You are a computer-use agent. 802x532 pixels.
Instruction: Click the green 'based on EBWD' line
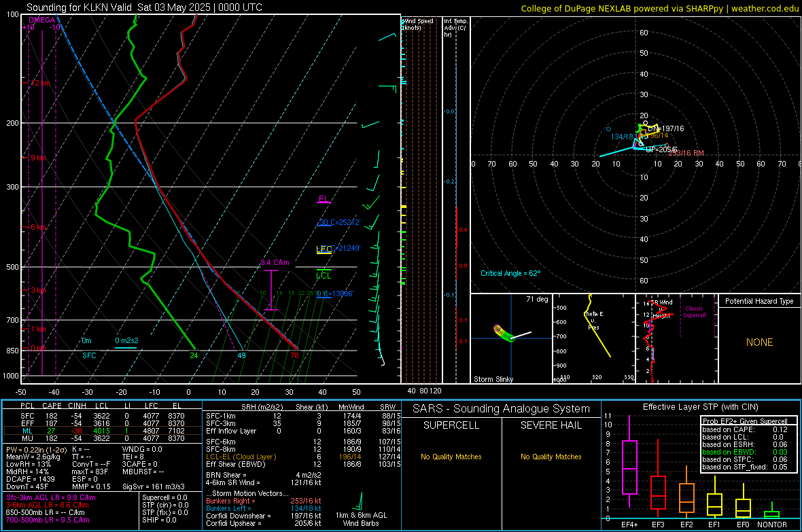coord(745,453)
